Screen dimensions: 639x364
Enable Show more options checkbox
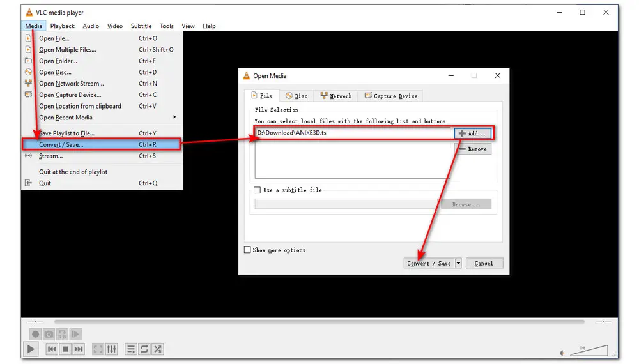(x=247, y=250)
